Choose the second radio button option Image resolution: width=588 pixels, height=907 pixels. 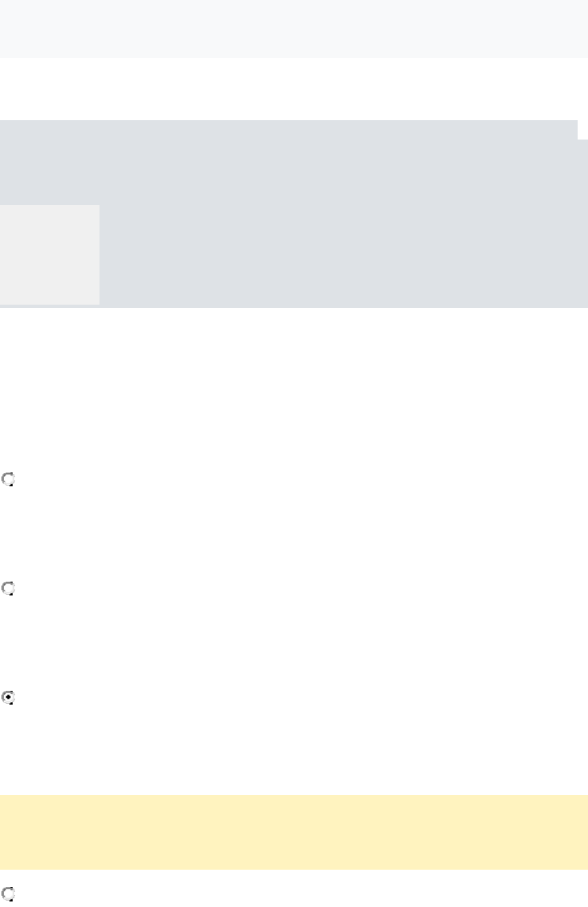(8, 589)
